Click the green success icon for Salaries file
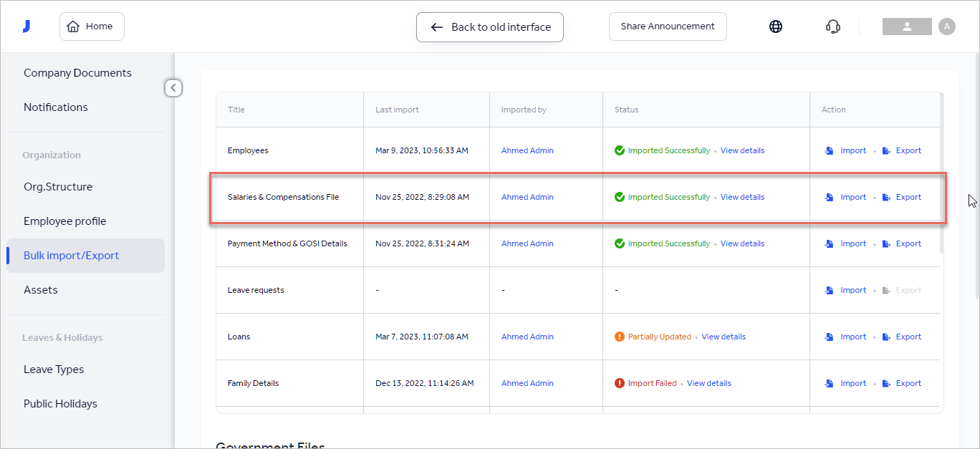The image size is (980, 449). click(x=619, y=197)
